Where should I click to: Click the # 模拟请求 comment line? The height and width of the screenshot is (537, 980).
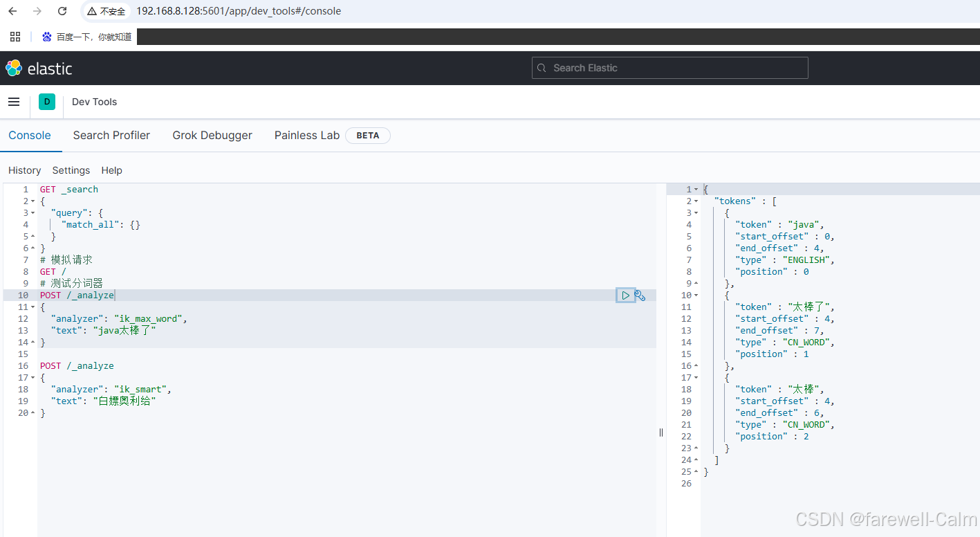pos(66,260)
